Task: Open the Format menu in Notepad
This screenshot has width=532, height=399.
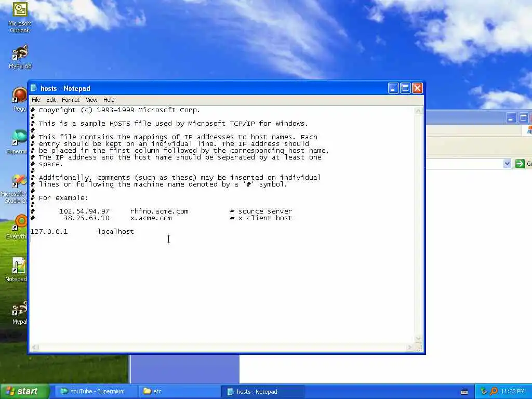Action: (71, 100)
